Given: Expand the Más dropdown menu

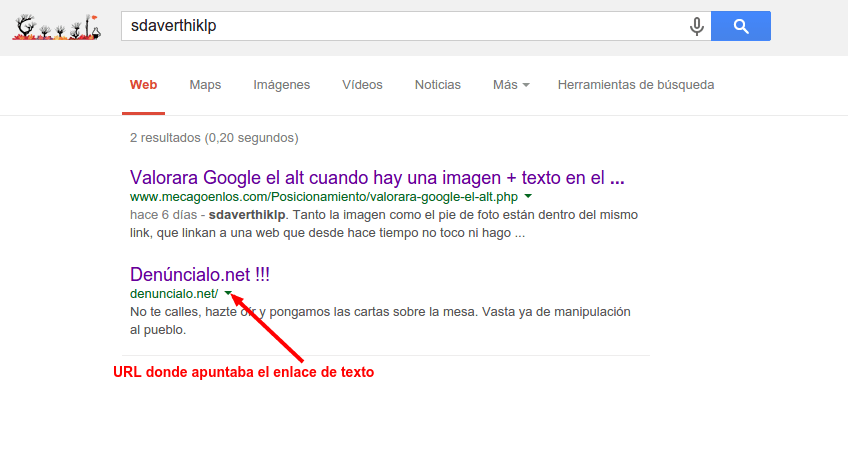Looking at the screenshot, I should [511, 85].
